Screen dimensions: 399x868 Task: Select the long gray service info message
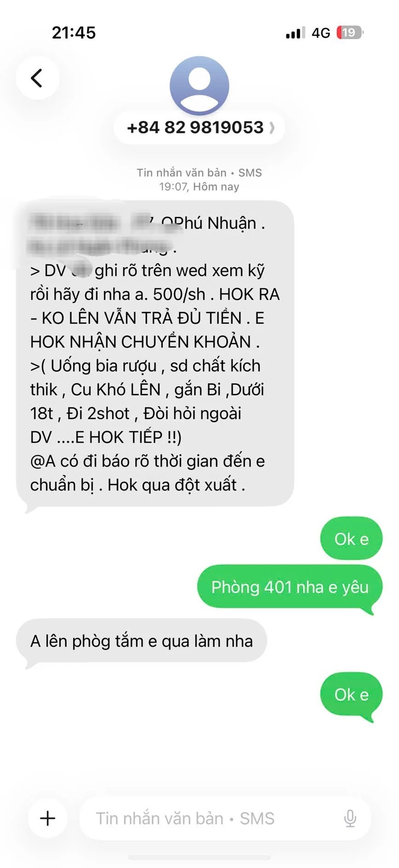155,354
